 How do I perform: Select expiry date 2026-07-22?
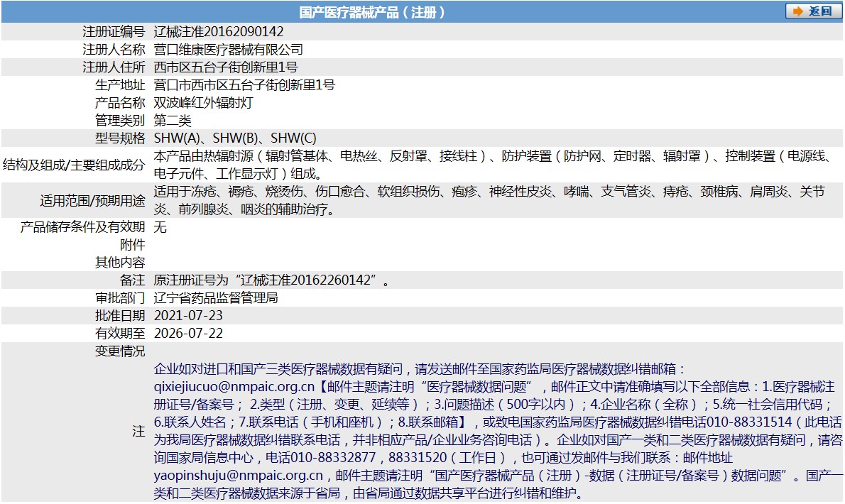[188, 334]
